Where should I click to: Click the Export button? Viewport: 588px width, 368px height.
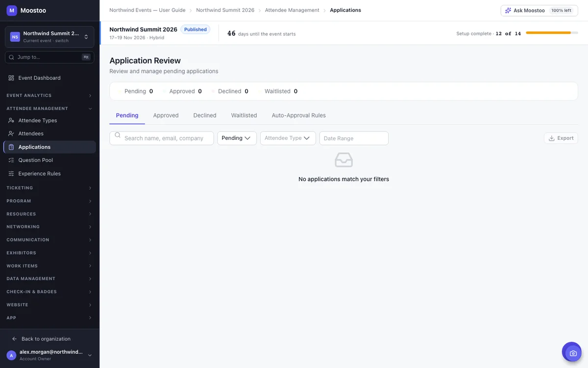(x=561, y=138)
